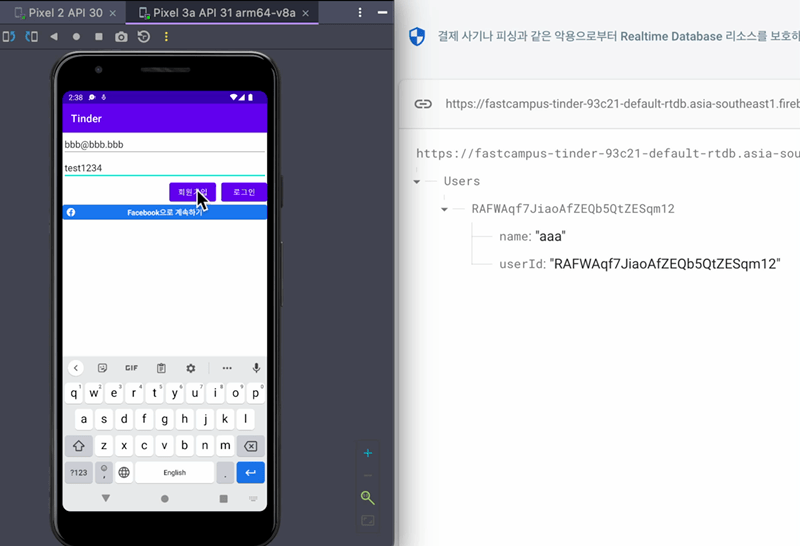This screenshot has width=800, height=546.
Task: Close the Pixel 3a API 31 tab
Action: click(306, 13)
